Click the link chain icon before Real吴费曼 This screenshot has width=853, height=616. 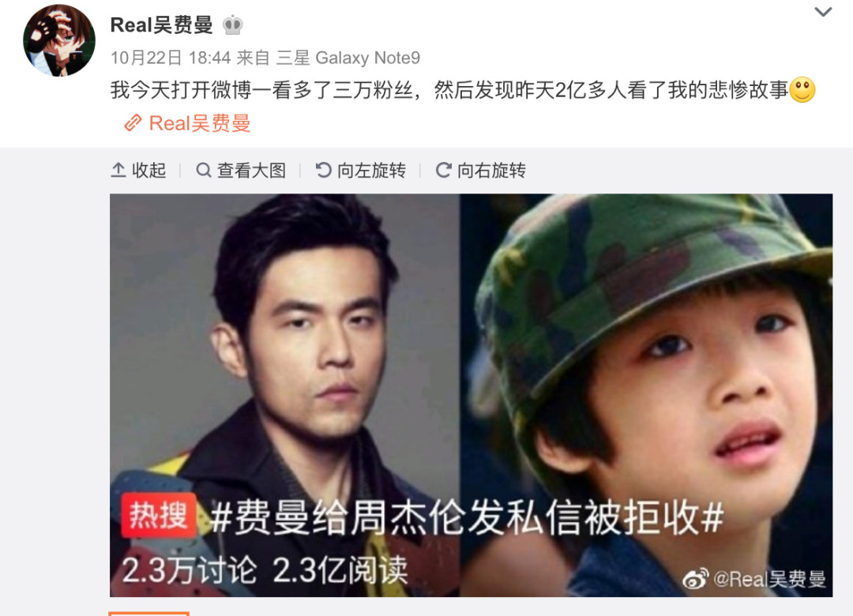[x=133, y=123]
